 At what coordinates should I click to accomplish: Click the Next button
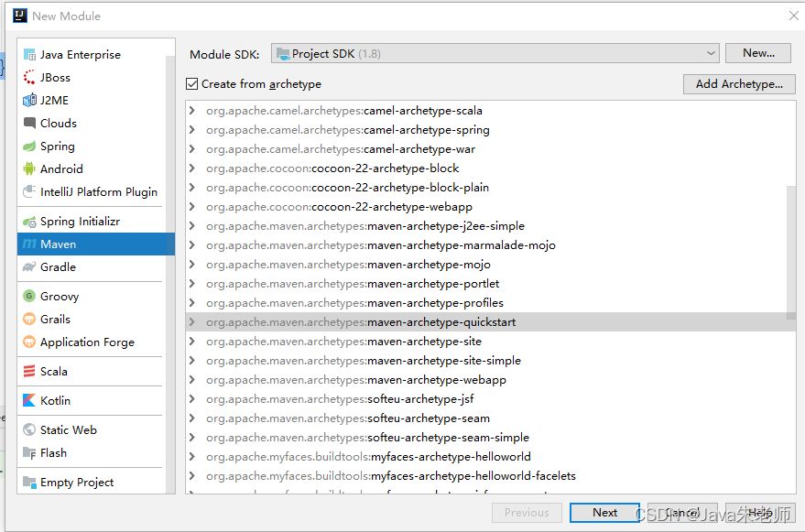pyautogui.click(x=604, y=513)
